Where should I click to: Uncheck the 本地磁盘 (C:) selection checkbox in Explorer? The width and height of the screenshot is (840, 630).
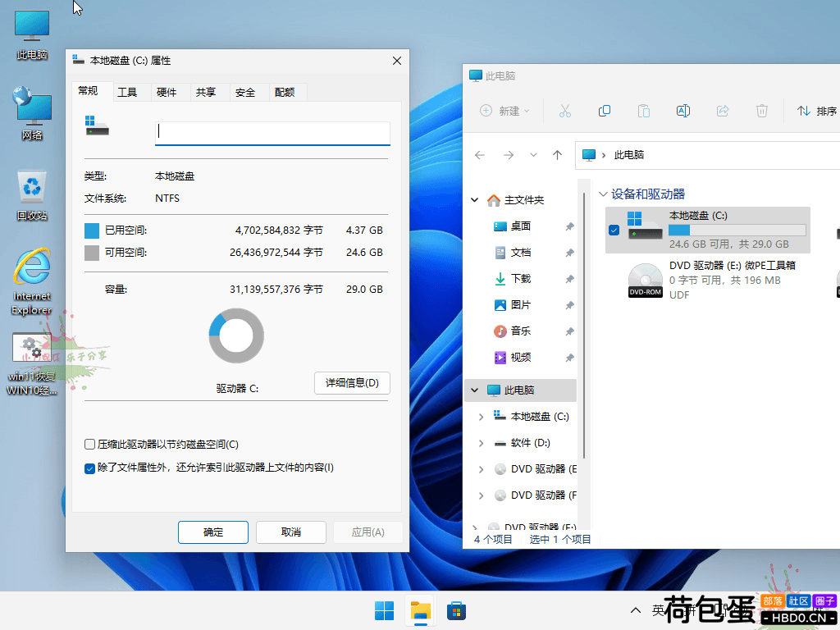(x=614, y=230)
